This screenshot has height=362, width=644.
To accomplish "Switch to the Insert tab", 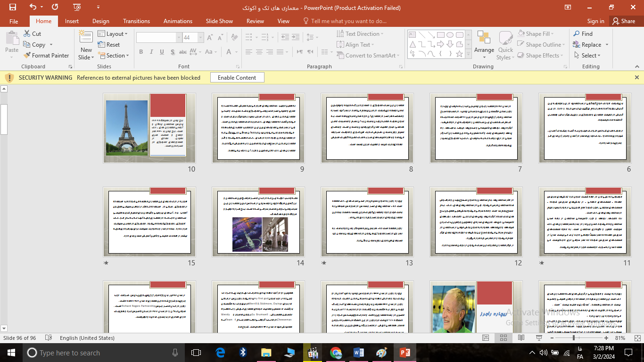I will click(72, 21).
